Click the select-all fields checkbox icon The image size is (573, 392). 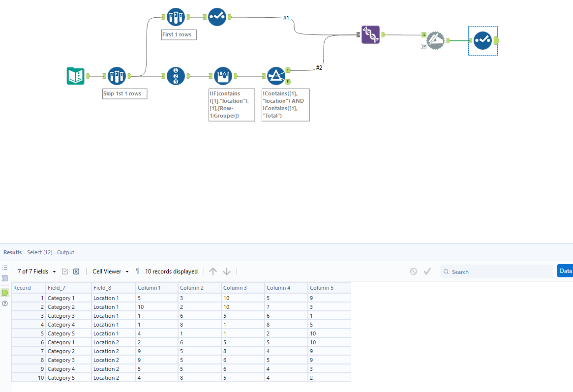coord(65,271)
